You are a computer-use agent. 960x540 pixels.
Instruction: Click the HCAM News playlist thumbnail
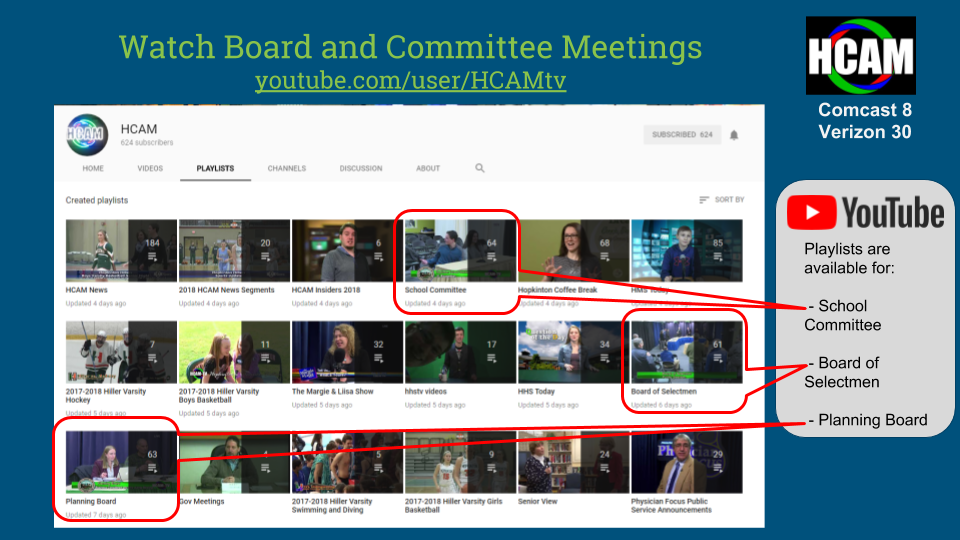(121, 251)
